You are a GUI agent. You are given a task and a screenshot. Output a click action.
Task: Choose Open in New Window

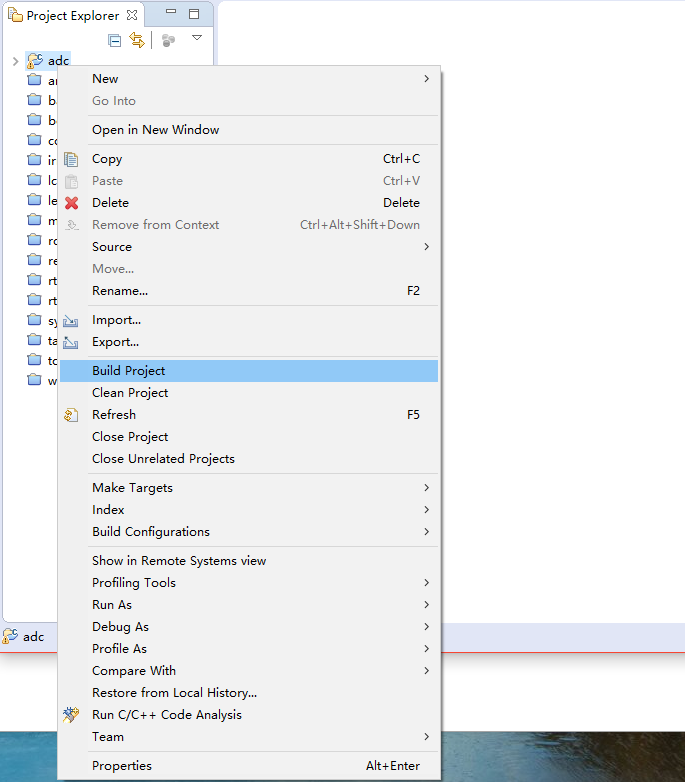click(155, 130)
